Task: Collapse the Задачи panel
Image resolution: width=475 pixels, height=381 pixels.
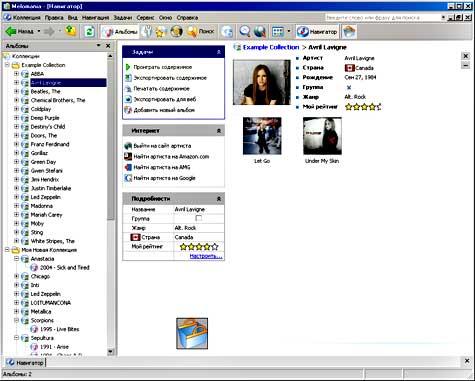Action: pyautogui.click(x=219, y=52)
